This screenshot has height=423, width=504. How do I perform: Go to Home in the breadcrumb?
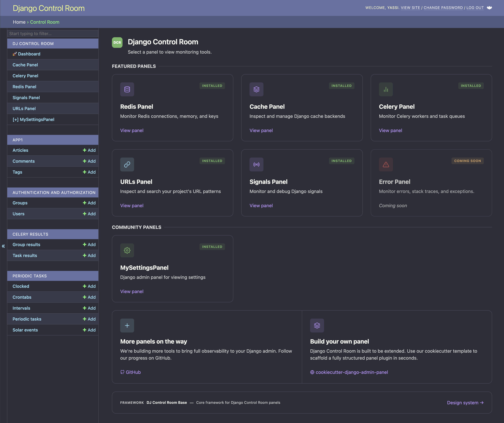pyautogui.click(x=19, y=22)
